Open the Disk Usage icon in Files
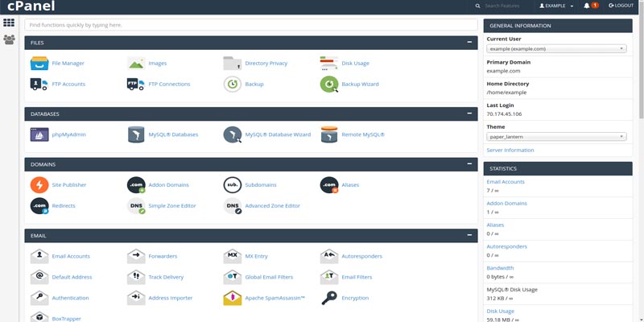This screenshot has width=644, height=322. 329,64
